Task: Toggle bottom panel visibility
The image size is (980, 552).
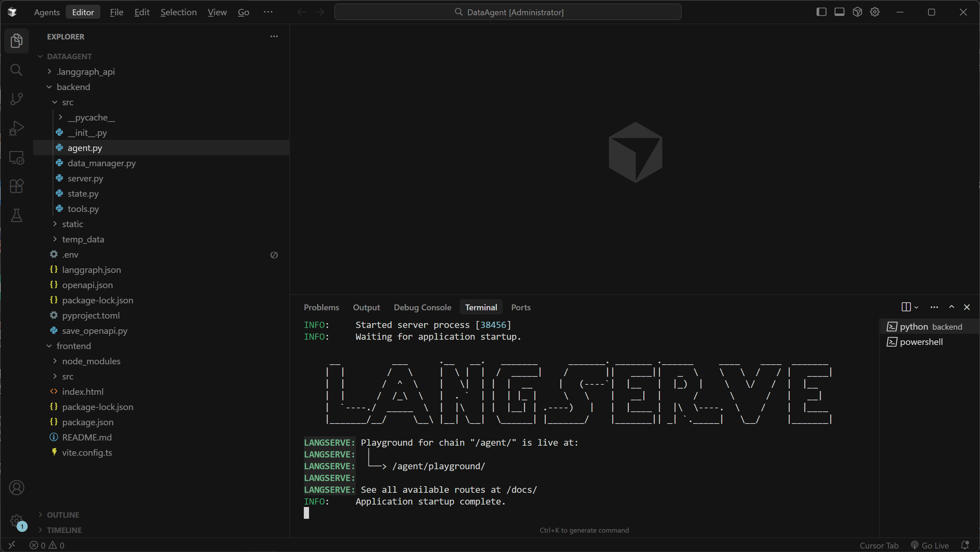Action: (x=839, y=12)
